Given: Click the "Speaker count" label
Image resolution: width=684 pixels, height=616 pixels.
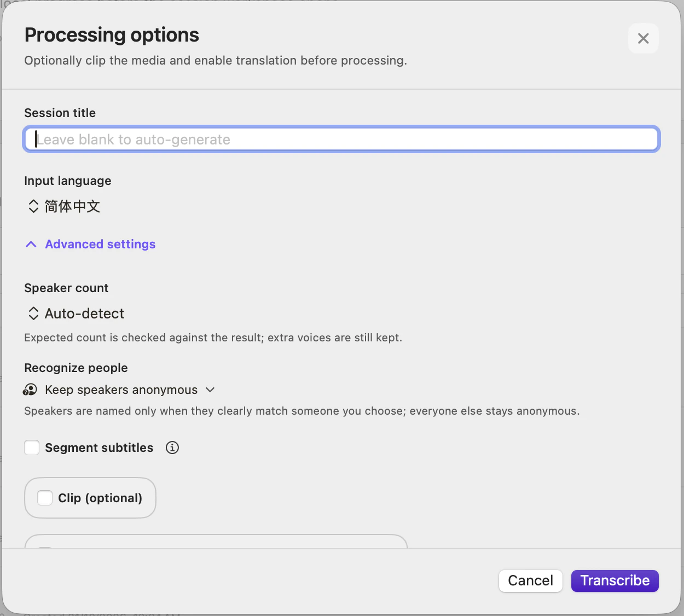Looking at the screenshot, I should tap(67, 288).
